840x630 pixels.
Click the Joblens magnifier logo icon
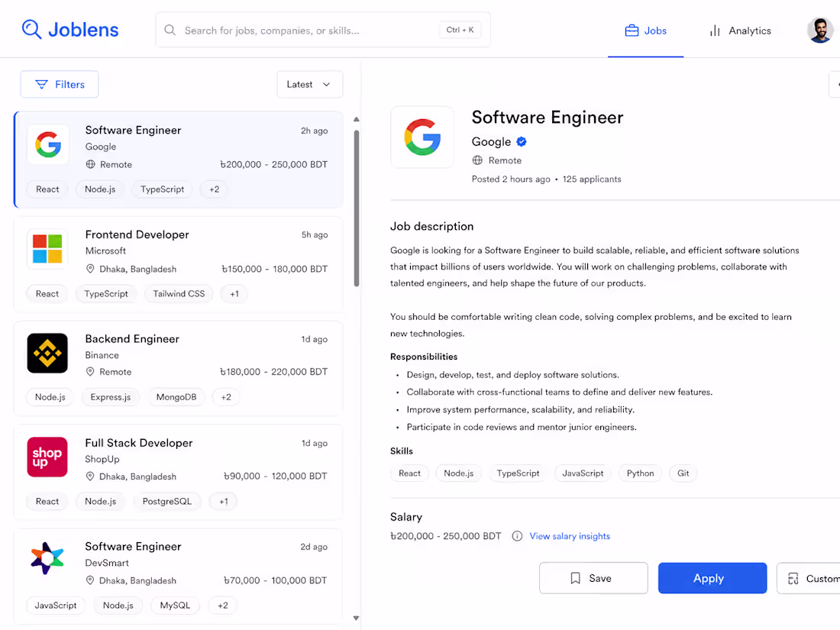31,30
